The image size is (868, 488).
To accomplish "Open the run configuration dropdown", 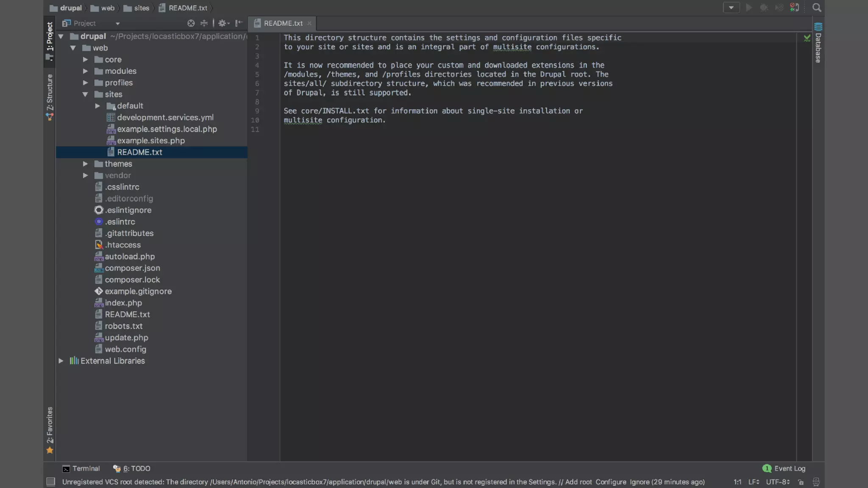I will (731, 8).
